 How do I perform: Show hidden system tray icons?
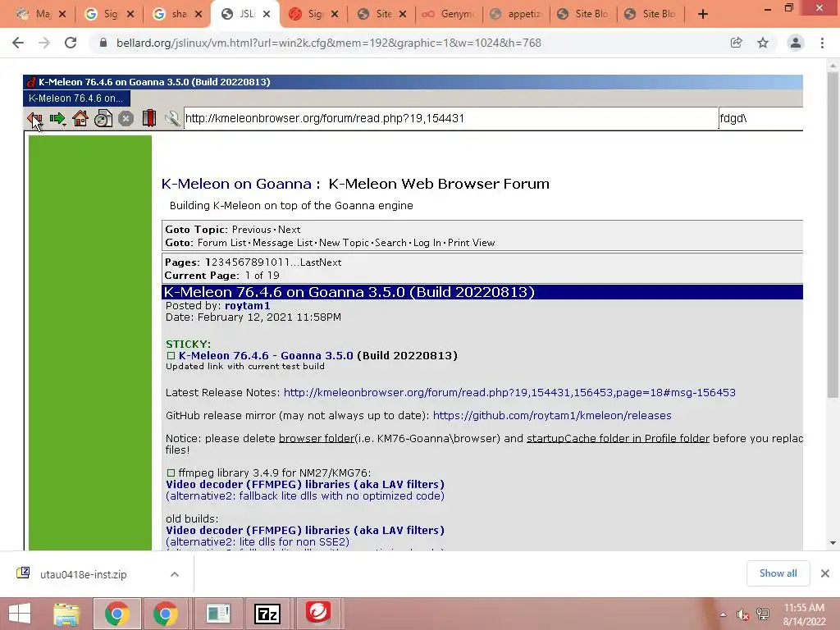[x=724, y=614]
